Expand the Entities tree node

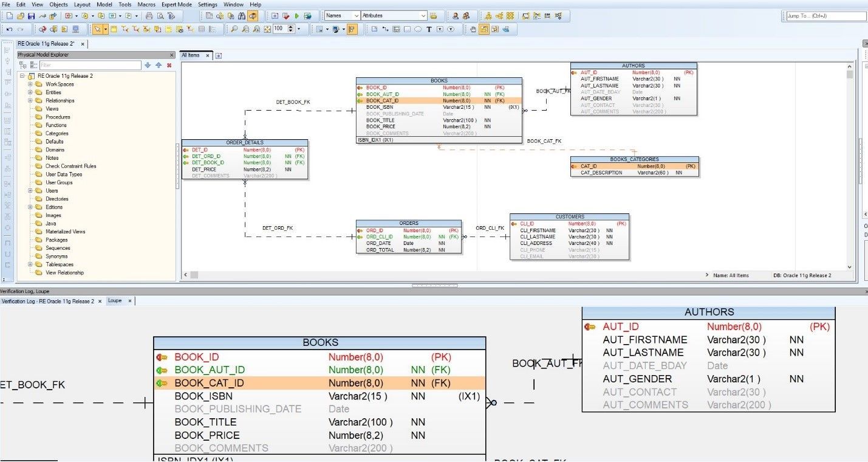point(30,92)
